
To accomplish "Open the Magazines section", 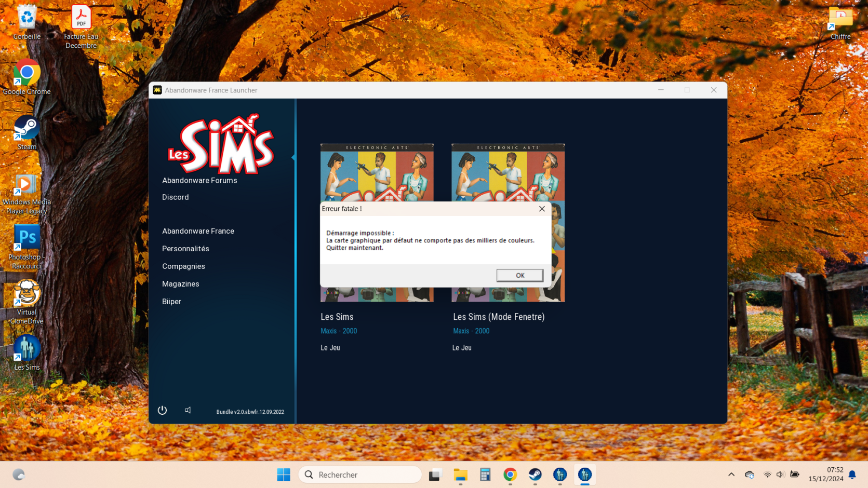I will coord(180,284).
